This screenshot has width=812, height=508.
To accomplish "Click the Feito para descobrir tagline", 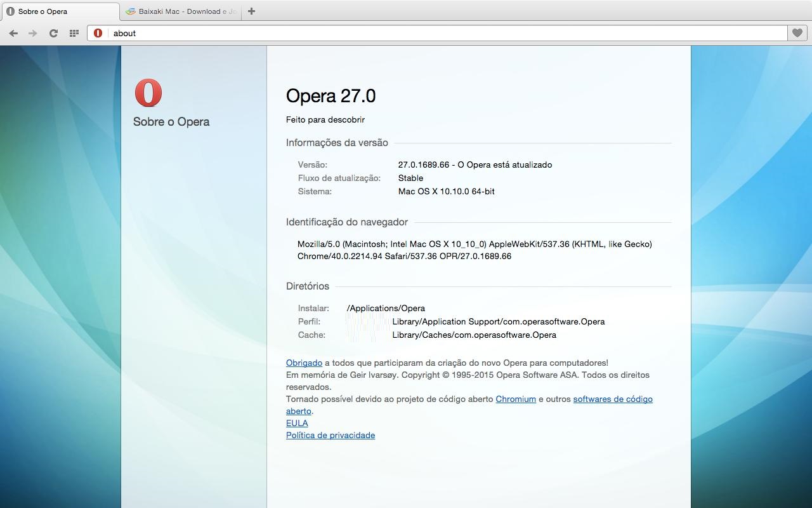I will pos(325,119).
